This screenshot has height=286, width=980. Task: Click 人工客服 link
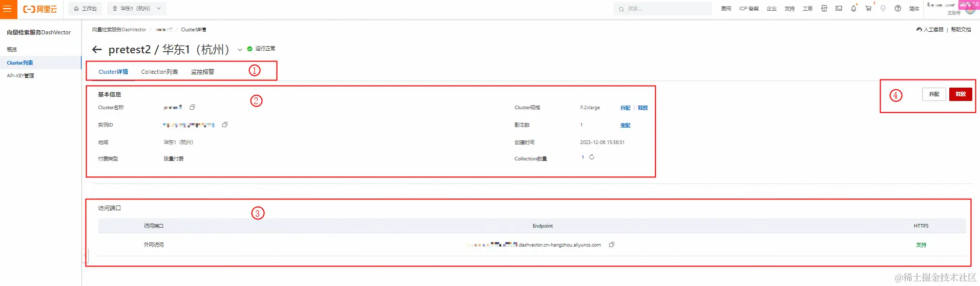tap(930, 30)
